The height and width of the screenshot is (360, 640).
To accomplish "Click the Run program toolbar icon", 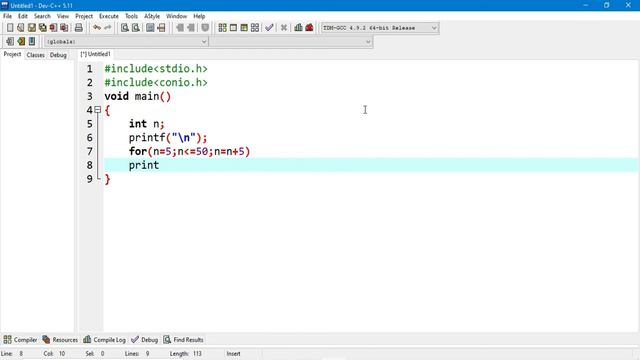I will tap(233, 28).
